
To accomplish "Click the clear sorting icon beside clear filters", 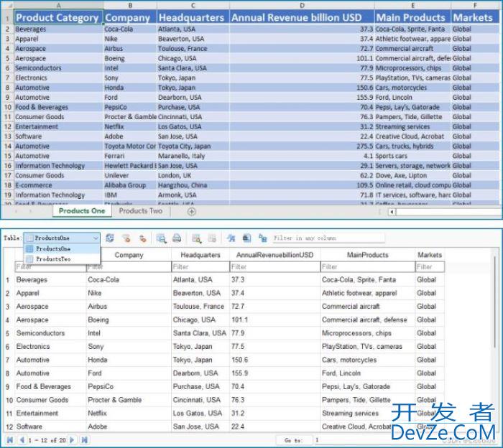I will [142, 238].
